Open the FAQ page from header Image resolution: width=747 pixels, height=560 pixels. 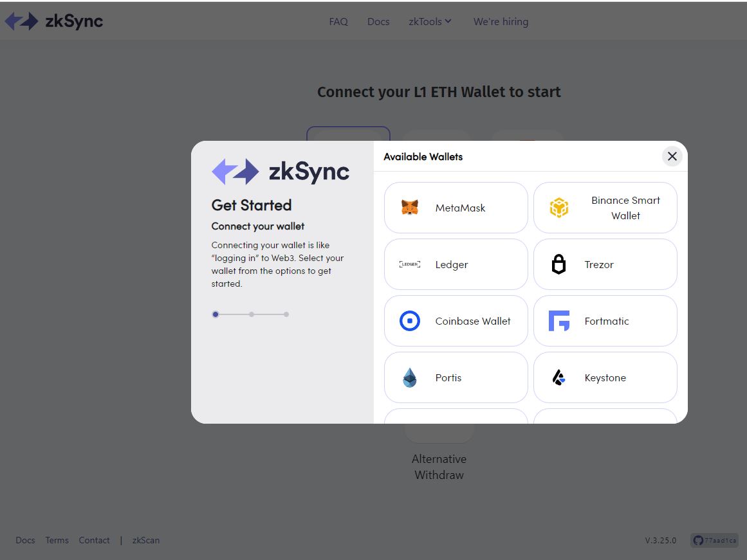point(338,21)
